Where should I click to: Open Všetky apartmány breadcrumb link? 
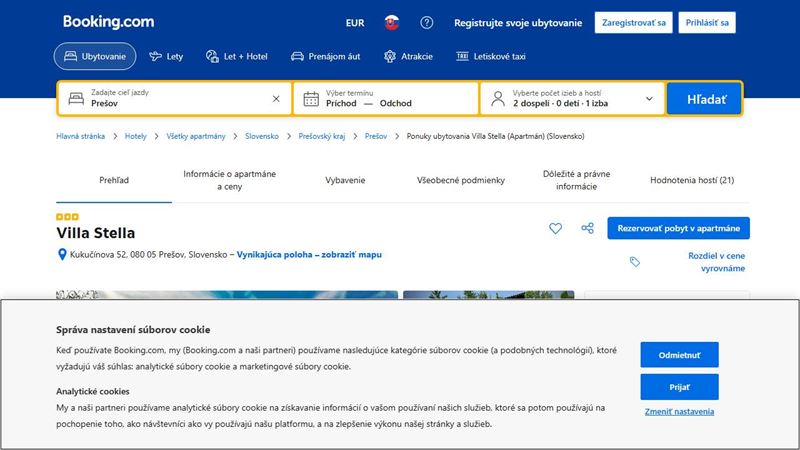(196, 136)
